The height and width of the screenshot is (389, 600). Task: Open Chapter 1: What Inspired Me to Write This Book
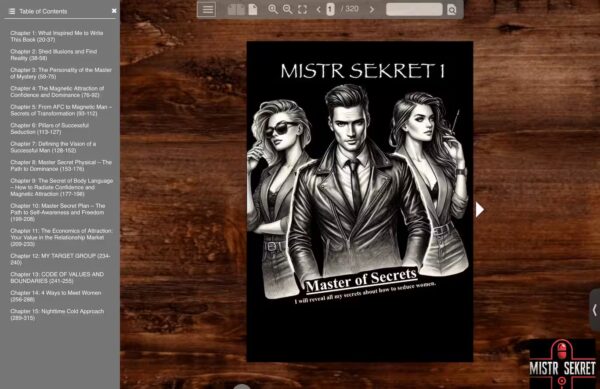tap(57, 36)
